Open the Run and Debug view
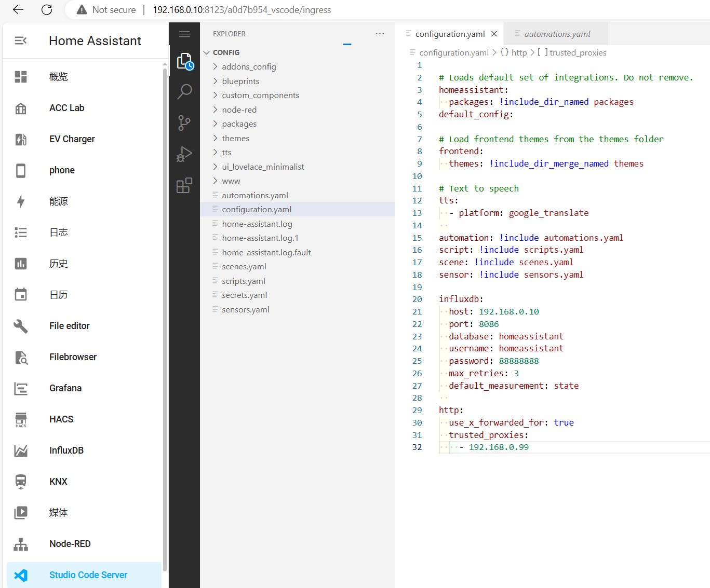 tap(184, 154)
